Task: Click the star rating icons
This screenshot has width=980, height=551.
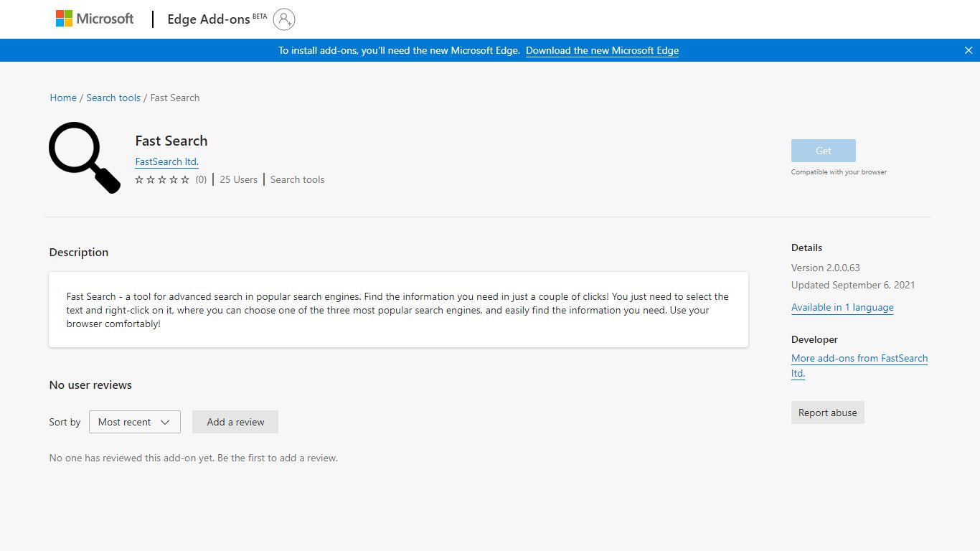Action: click(162, 180)
